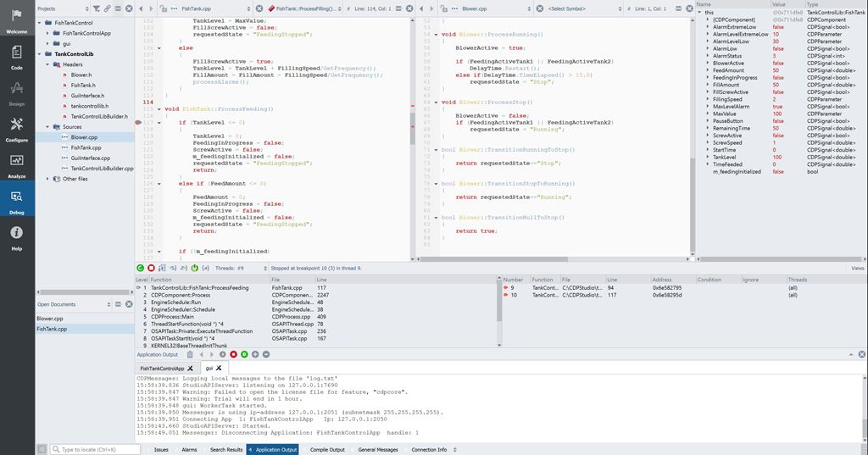Close the Blower.cpp document
Viewport: 868px width, 455px height.
[540, 8]
